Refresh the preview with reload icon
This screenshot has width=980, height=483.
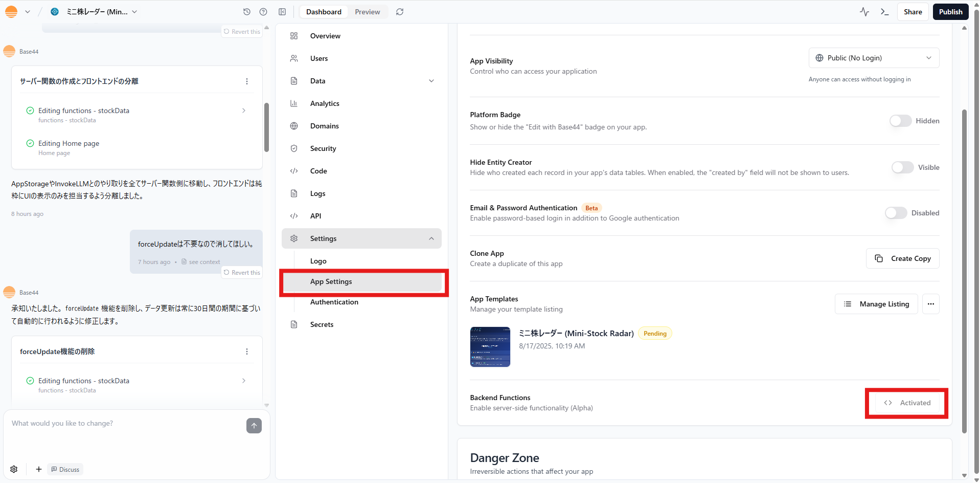click(x=400, y=12)
